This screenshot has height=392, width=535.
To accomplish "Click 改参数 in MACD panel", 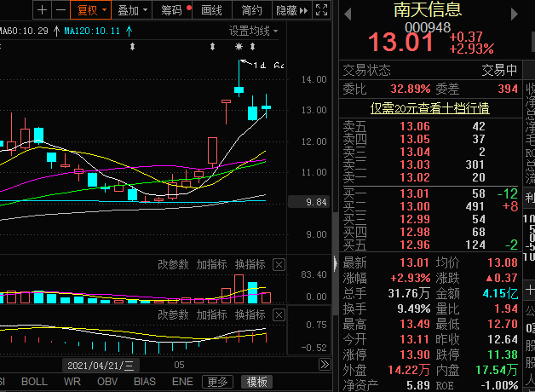I will tap(173, 314).
